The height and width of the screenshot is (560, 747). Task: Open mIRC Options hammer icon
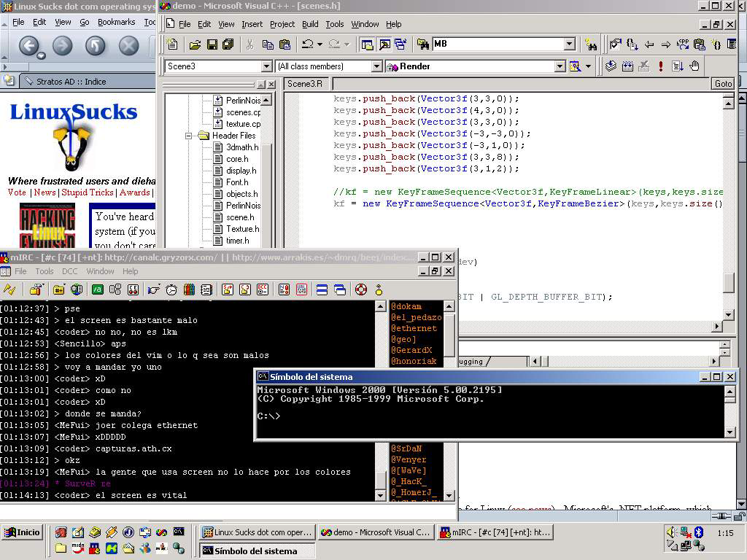pos(36,289)
